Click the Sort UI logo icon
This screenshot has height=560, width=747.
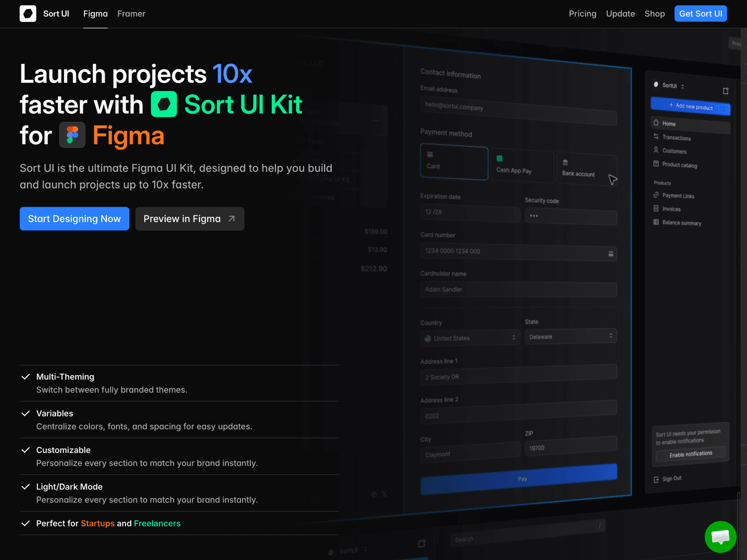pos(28,14)
